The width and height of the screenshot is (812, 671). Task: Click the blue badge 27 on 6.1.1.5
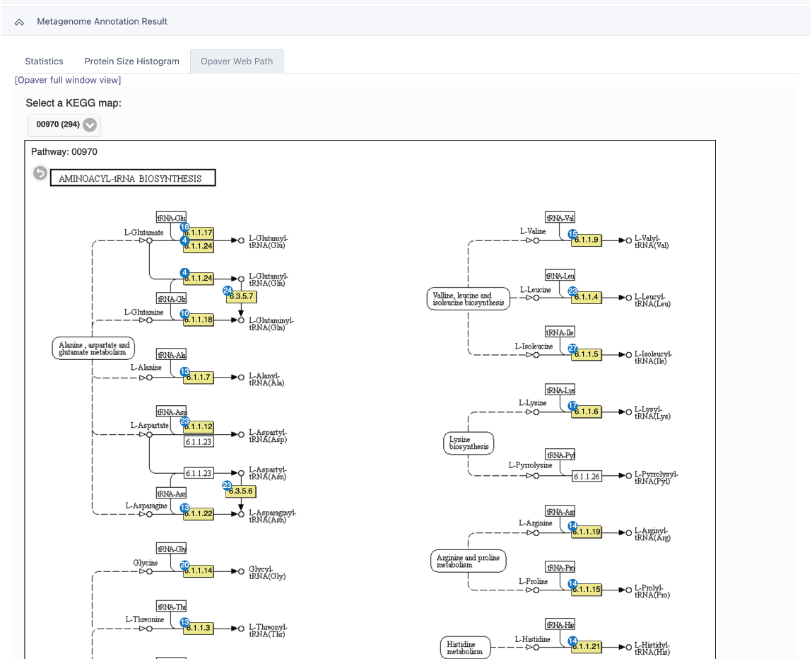(572, 349)
